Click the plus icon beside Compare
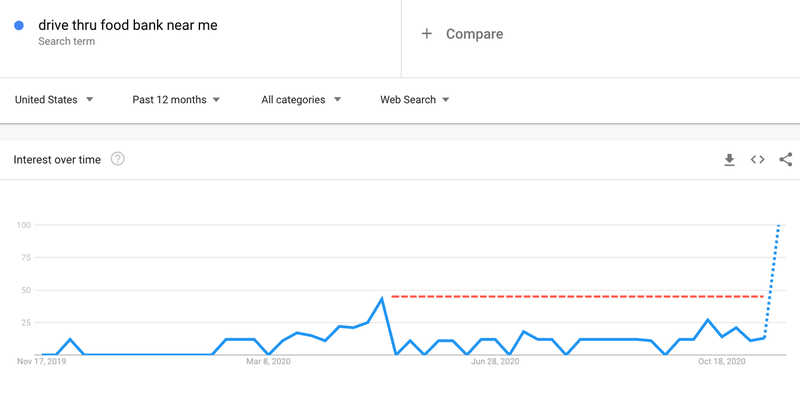Screen dimensions: 800x413 pos(427,34)
